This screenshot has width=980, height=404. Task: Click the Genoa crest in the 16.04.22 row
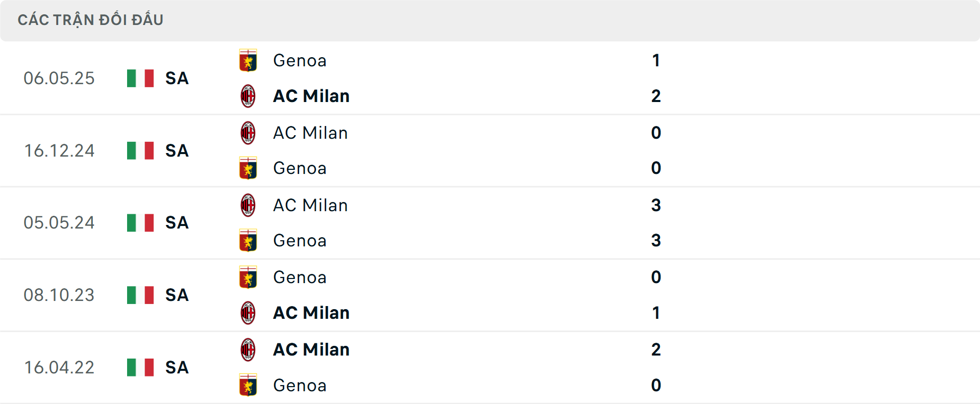pyautogui.click(x=248, y=386)
